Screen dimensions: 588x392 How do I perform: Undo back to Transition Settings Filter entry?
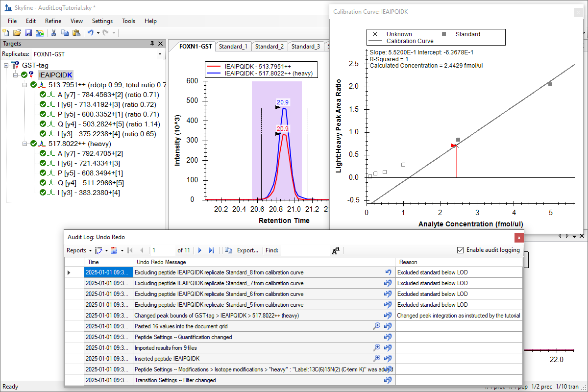389,380
